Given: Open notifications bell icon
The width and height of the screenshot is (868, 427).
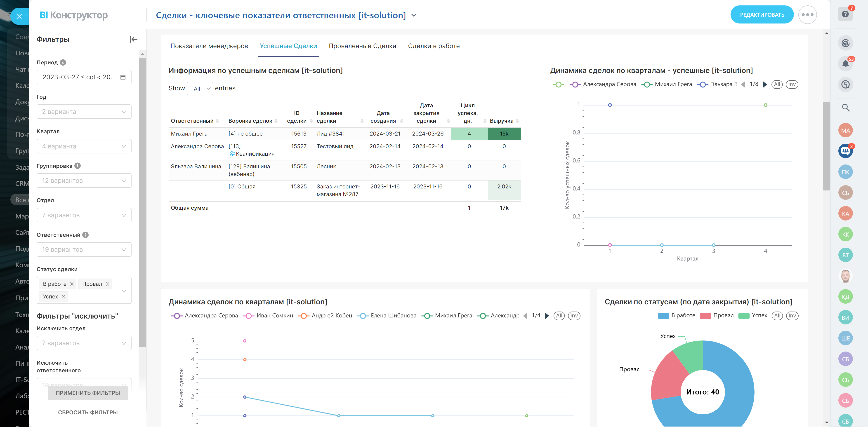Looking at the screenshot, I should point(845,64).
